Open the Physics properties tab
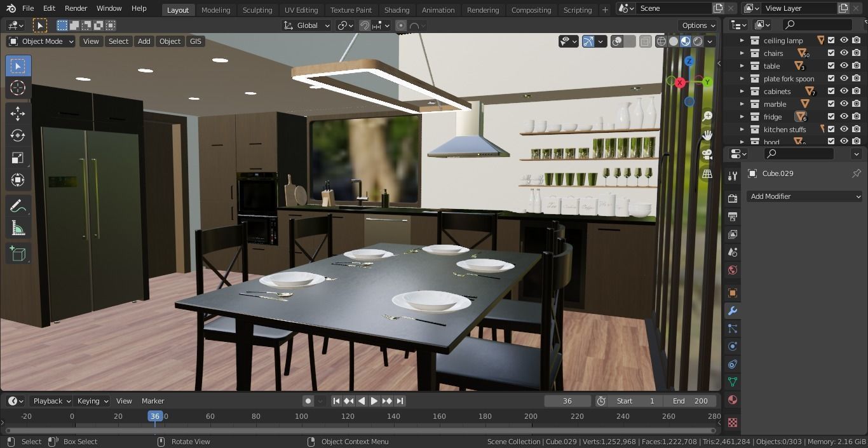 733,346
